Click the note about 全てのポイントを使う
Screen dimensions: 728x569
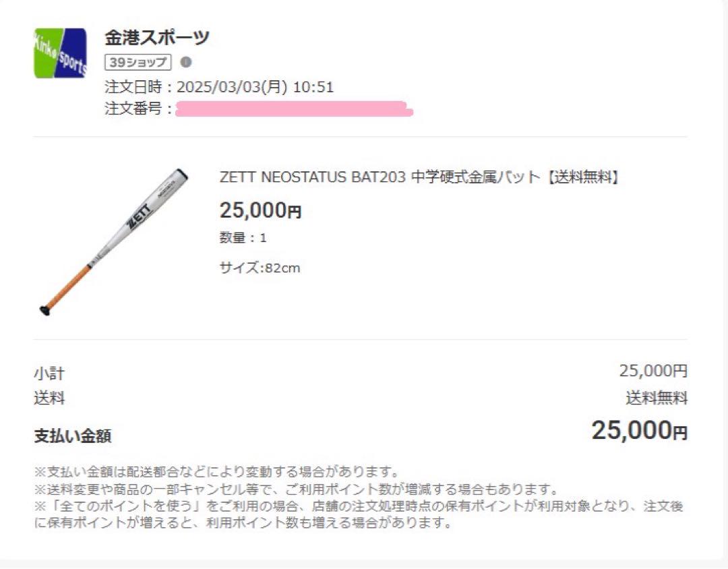click(359, 514)
